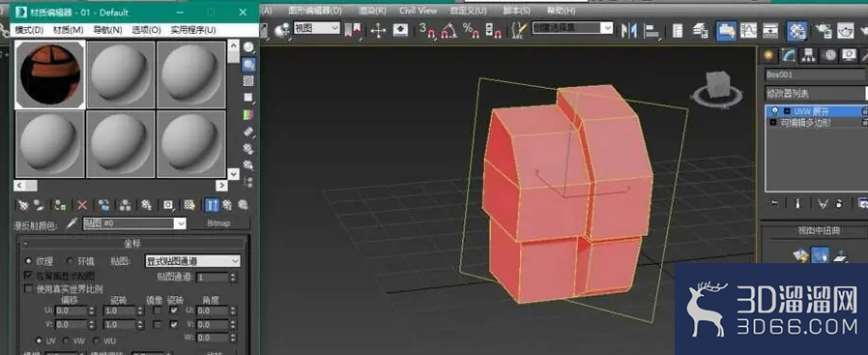Select the 环境 radio button
This screenshot has height=355, width=868.
(x=70, y=260)
